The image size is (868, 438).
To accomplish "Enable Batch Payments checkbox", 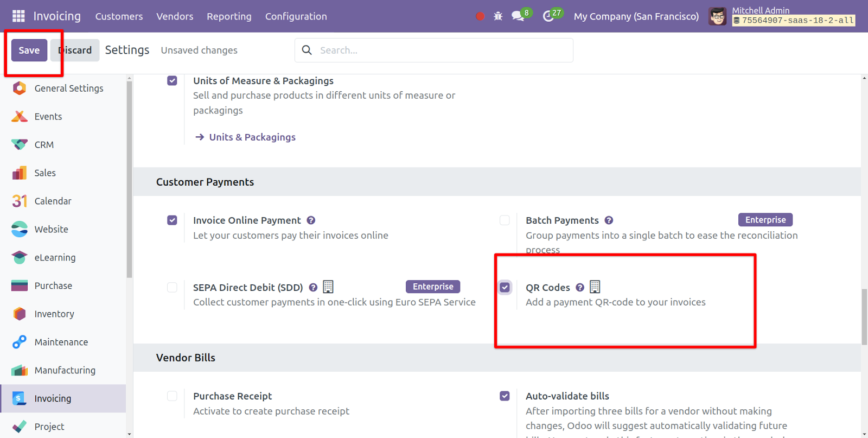I will [x=505, y=220].
